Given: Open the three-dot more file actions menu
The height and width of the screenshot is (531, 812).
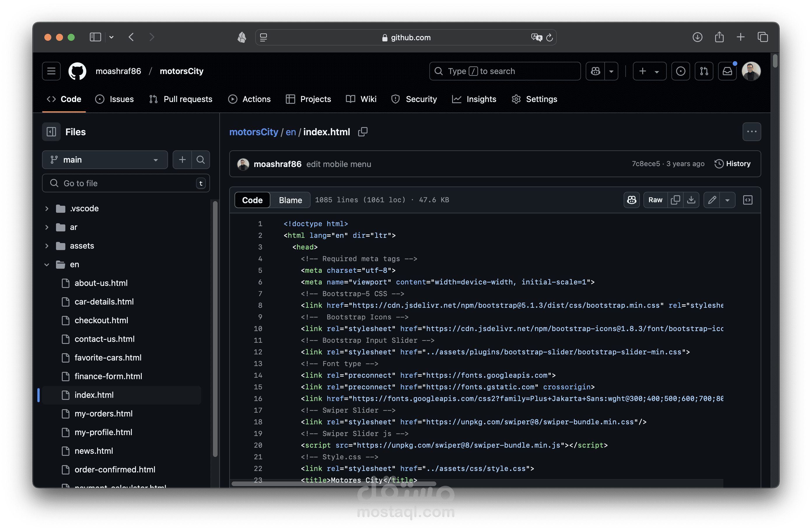Looking at the screenshot, I should (752, 132).
